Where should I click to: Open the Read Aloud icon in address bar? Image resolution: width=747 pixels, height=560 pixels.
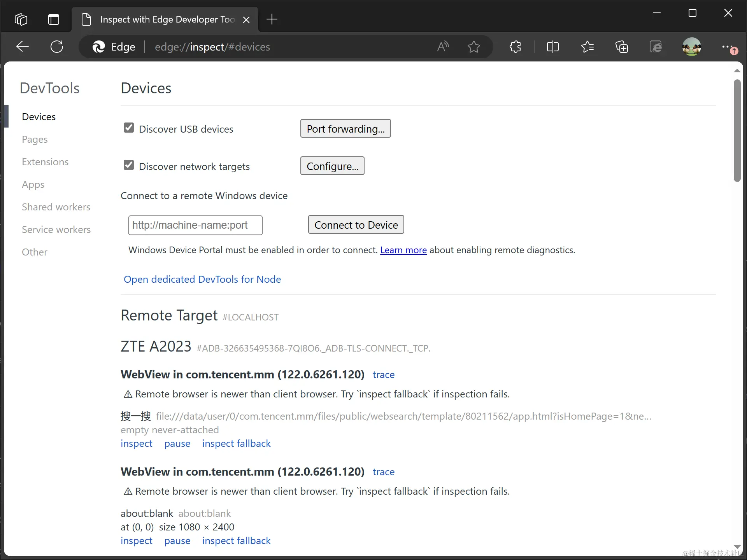pos(443,47)
